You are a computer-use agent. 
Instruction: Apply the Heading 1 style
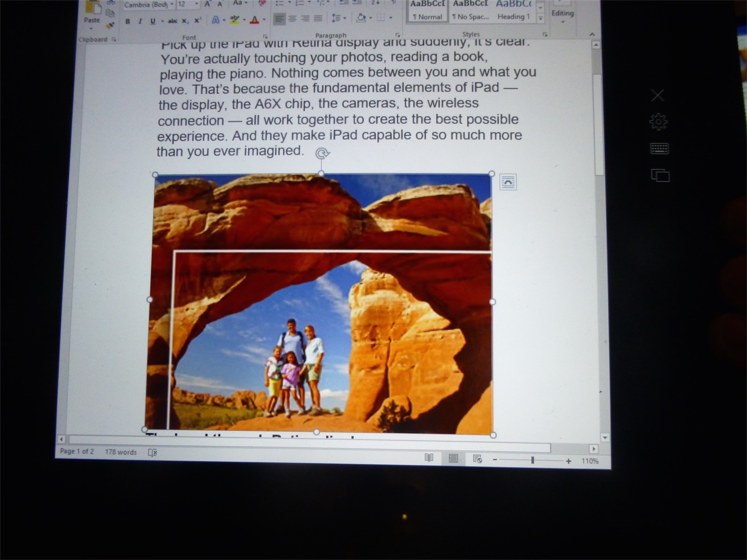(514, 10)
